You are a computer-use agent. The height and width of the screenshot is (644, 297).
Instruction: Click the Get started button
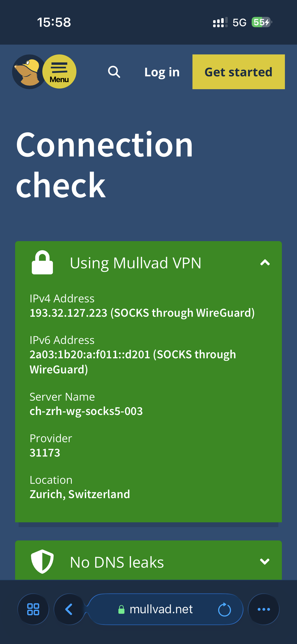coord(239,72)
